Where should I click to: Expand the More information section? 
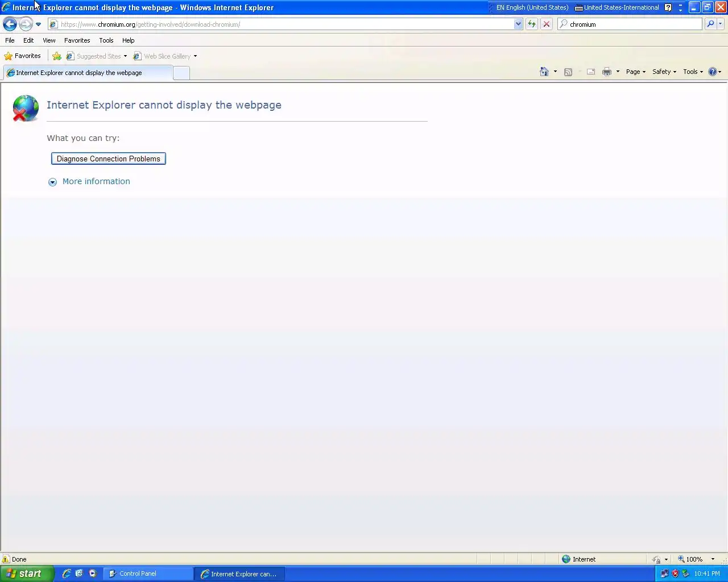(52, 182)
